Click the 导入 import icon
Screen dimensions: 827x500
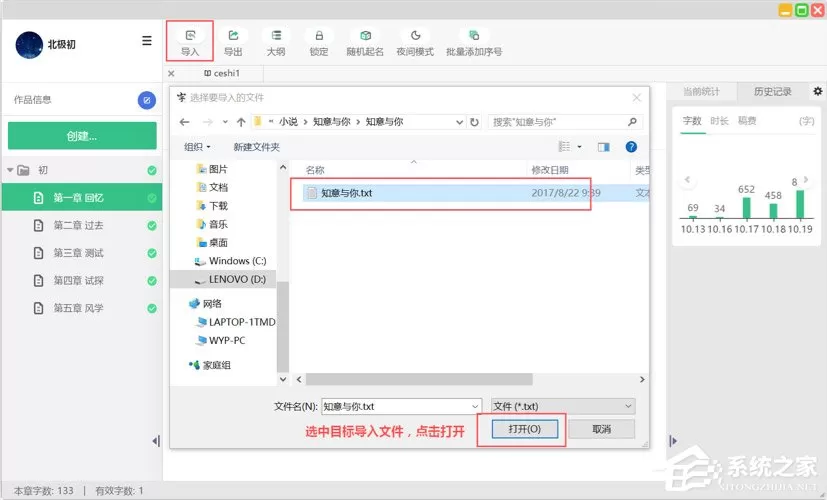(x=190, y=35)
